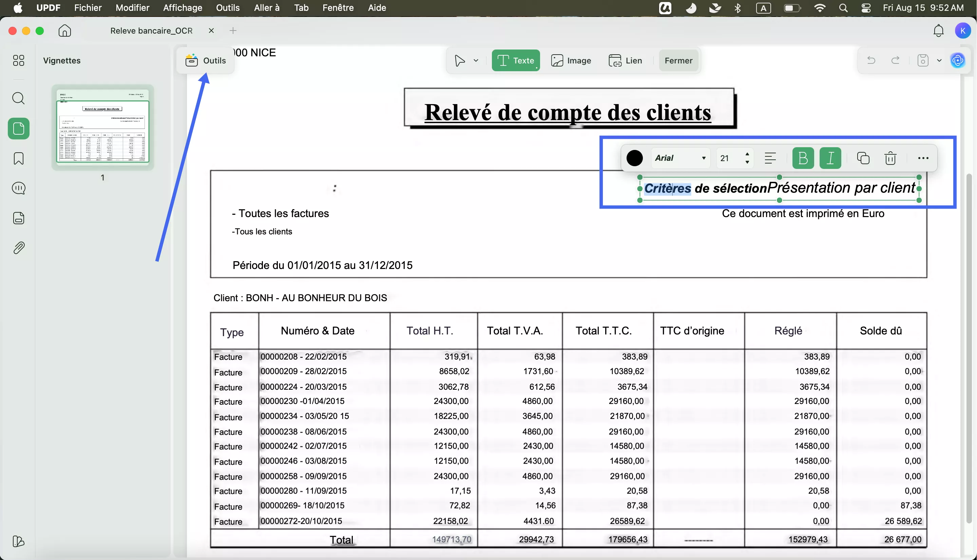This screenshot has height=560, width=977.
Task: Switch to Image editing mode
Action: pos(572,60)
